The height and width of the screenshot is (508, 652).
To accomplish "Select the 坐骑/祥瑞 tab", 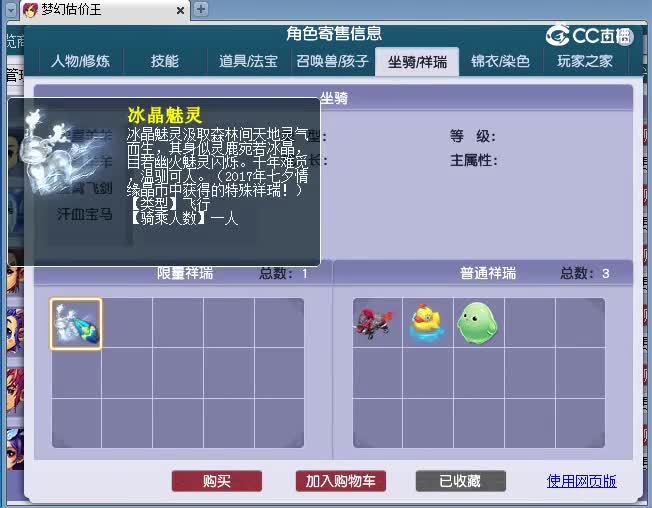I will [417, 62].
